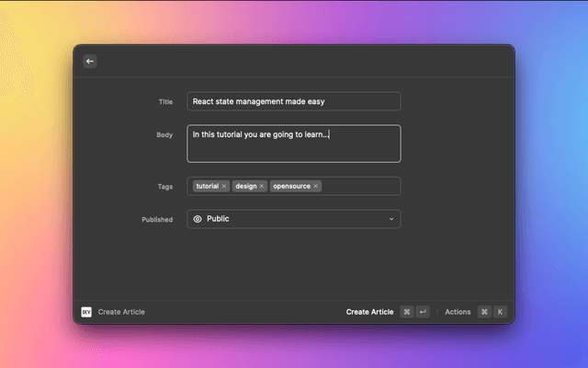Click the DEV logo icon
The image size is (588, 368).
tap(86, 312)
